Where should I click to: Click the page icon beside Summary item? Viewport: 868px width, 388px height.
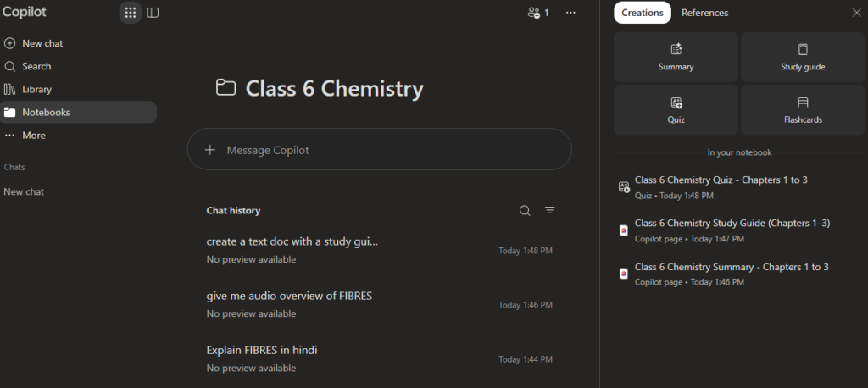tap(624, 274)
